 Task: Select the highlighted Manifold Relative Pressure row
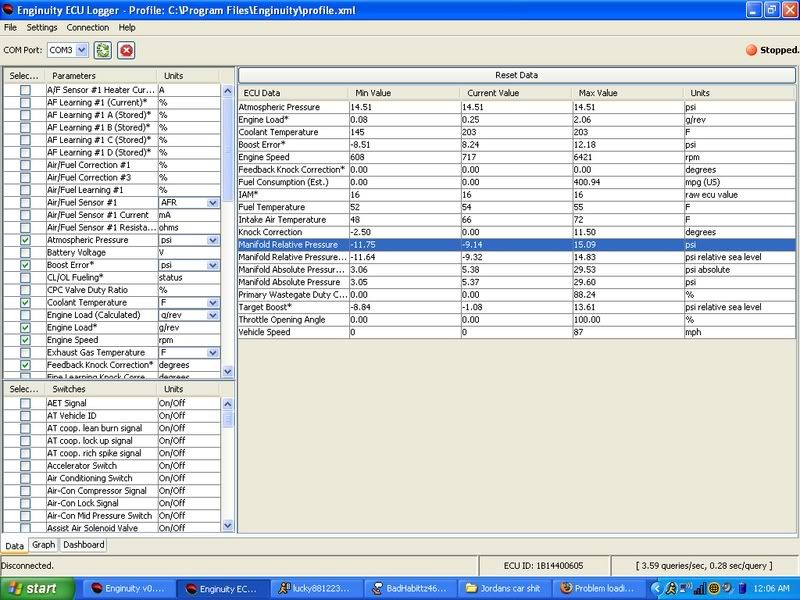516,245
